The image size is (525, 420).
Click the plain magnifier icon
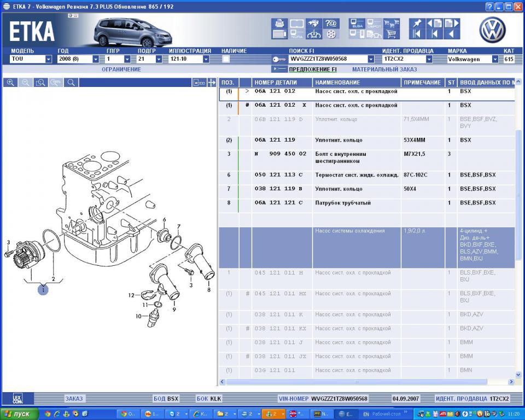71,83
